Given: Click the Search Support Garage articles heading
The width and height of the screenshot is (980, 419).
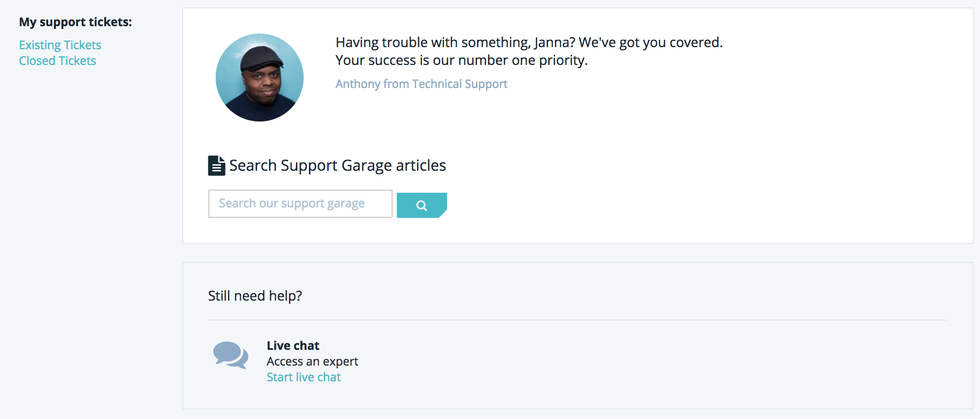Looking at the screenshot, I should [x=337, y=166].
